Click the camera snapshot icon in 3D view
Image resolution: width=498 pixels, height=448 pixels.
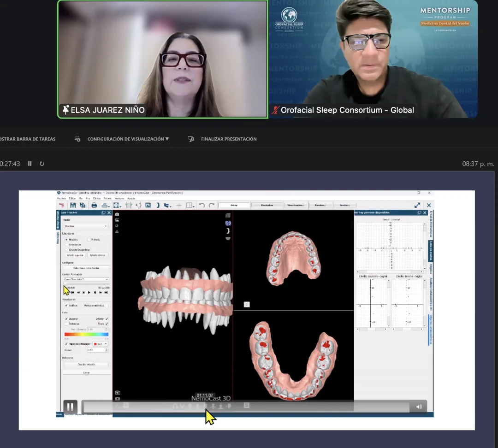[117, 214]
